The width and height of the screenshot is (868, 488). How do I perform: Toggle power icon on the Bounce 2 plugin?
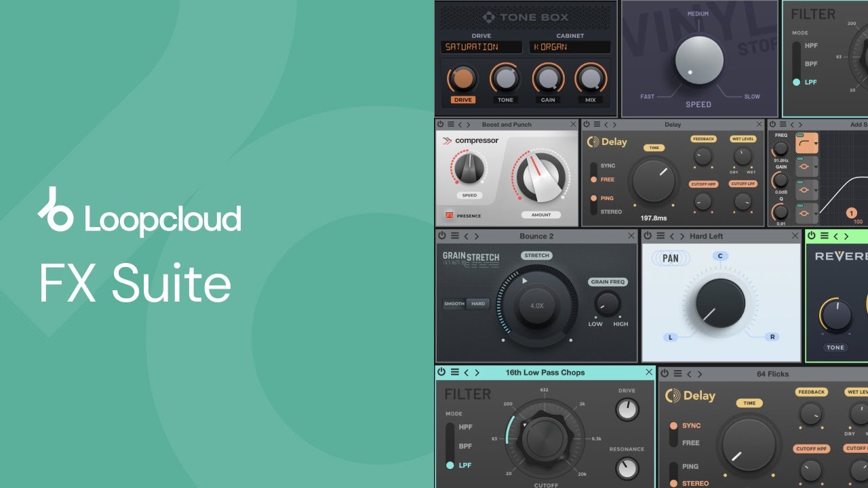(442, 236)
